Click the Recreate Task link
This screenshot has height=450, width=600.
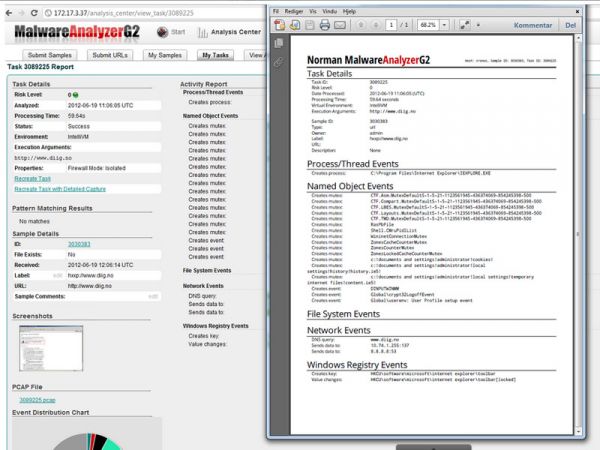[33, 179]
